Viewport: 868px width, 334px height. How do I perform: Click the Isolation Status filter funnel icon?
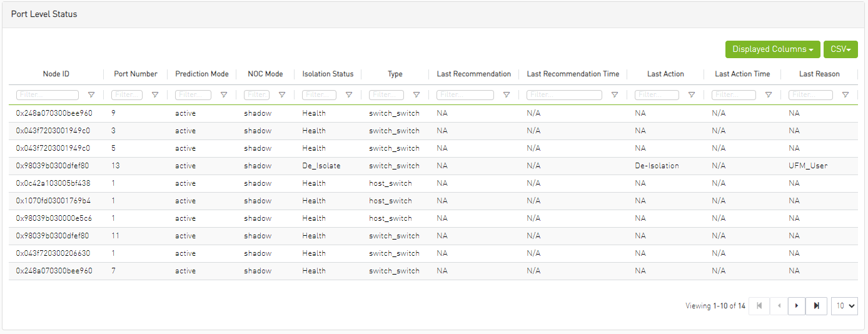coord(349,95)
